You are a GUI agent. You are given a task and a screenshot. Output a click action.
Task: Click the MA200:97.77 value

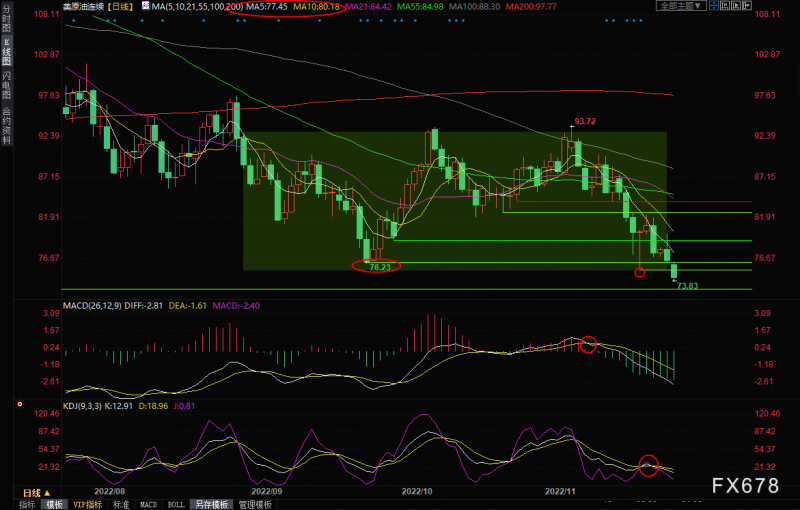coord(531,7)
